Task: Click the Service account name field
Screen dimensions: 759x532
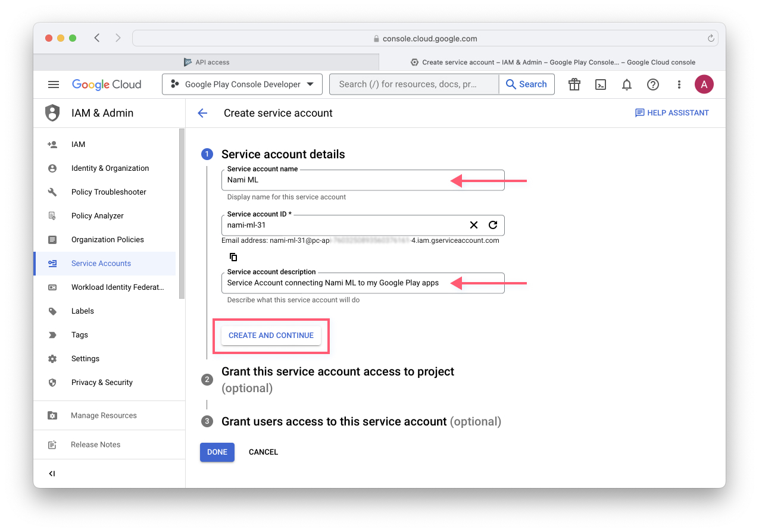Action: pos(363,180)
